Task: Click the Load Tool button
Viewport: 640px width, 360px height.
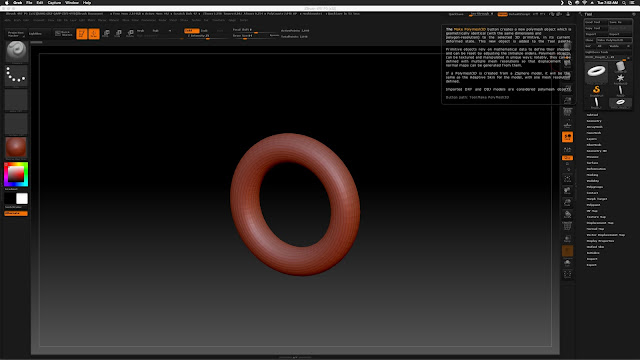Action: click(x=596, y=22)
